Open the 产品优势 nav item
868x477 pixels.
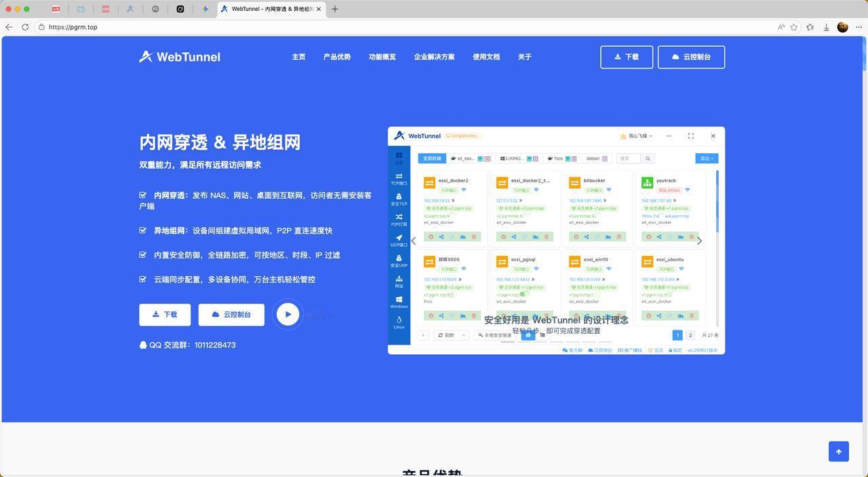tap(337, 57)
